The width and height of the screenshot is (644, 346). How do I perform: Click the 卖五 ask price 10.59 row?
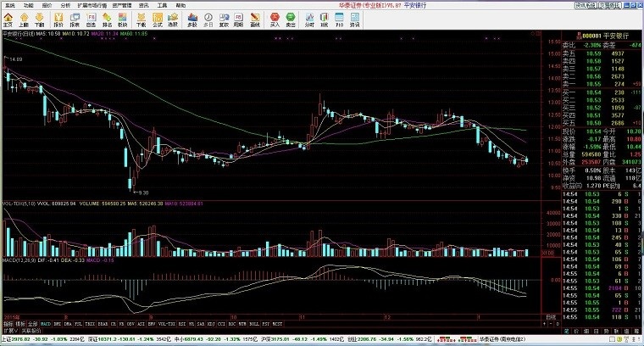[602, 53]
